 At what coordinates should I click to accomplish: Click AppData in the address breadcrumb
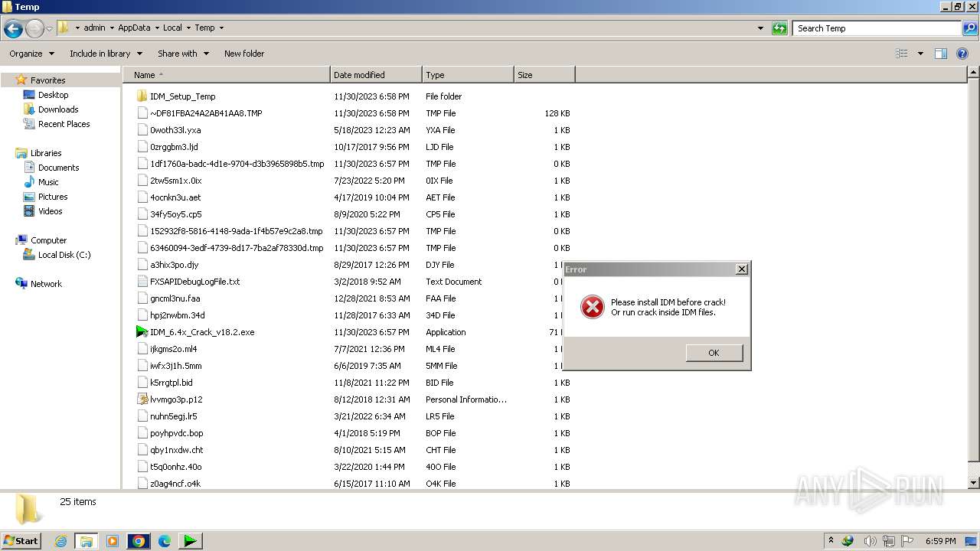tap(134, 28)
